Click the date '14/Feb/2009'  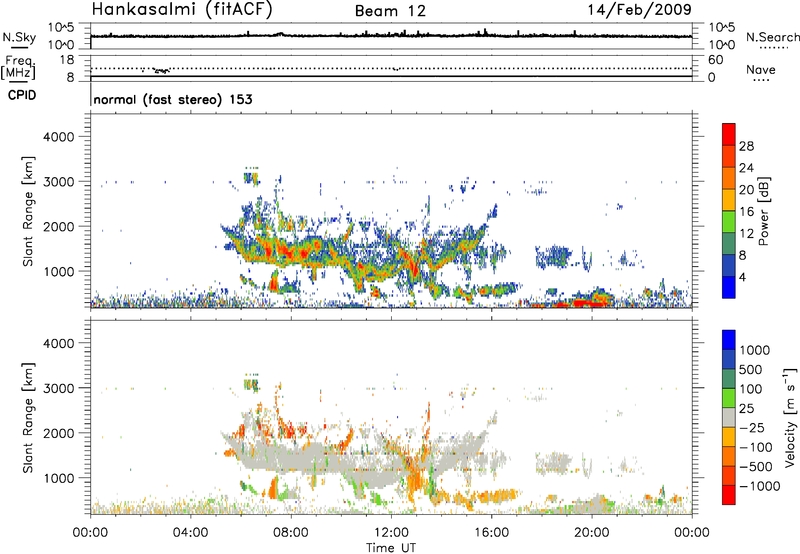(640, 9)
